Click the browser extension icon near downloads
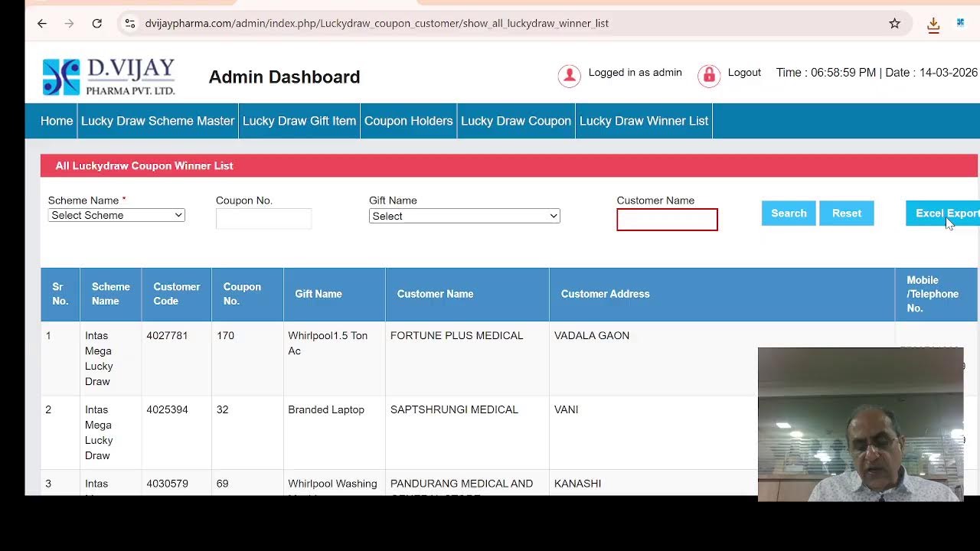 pyautogui.click(x=960, y=23)
